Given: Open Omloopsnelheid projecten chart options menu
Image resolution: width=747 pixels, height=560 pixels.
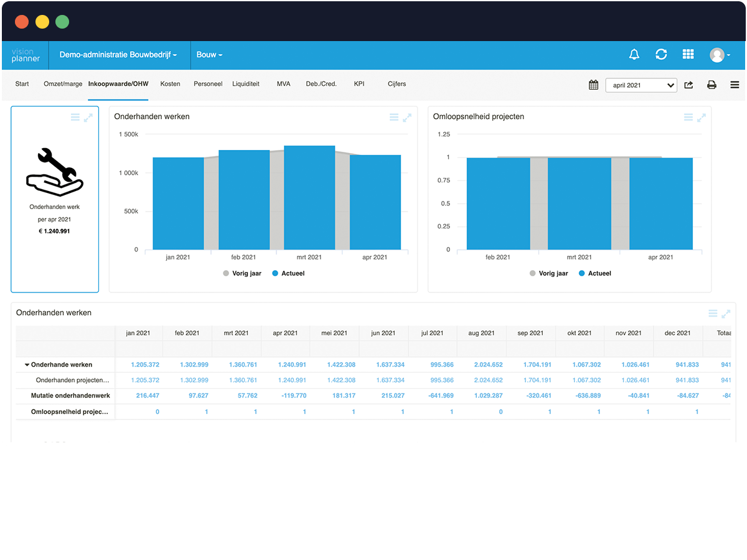Looking at the screenshot, I should click(688, 118).
